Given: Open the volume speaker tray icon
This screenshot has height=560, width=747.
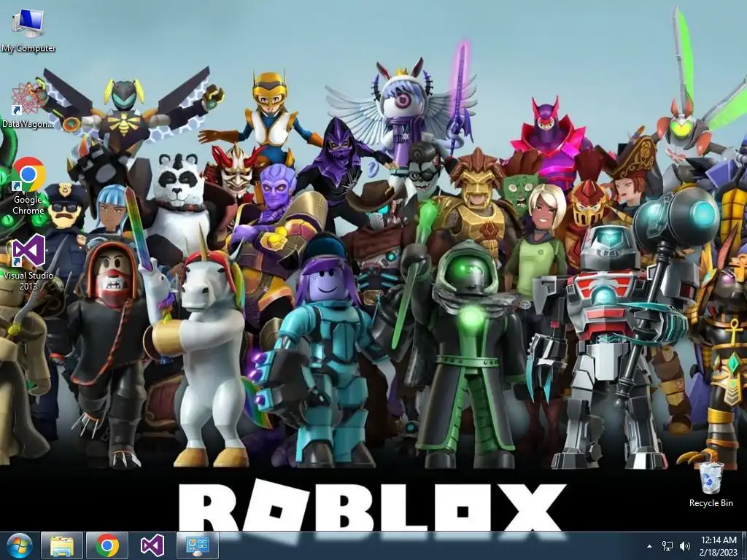Looking at the screenshot, I should (x=685, y=546).
